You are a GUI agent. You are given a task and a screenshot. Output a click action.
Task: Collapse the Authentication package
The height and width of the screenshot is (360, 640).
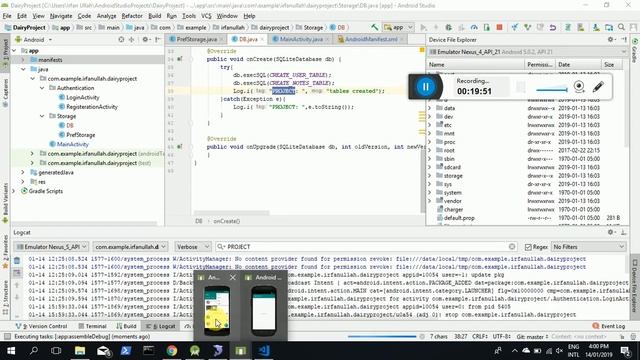pyautogui.click(x=42, y=88)
